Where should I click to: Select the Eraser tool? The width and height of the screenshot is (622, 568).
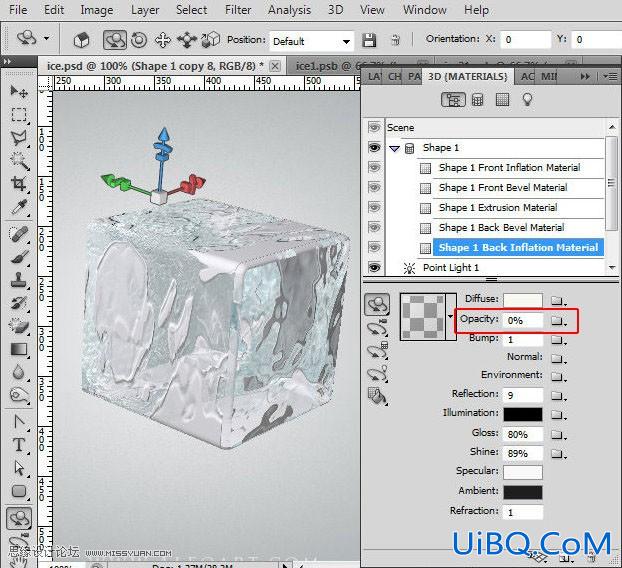tap(19, 326)
